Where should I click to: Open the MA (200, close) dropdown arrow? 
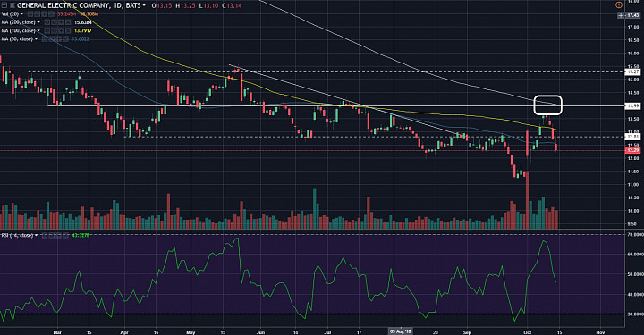tap(38, 22)
